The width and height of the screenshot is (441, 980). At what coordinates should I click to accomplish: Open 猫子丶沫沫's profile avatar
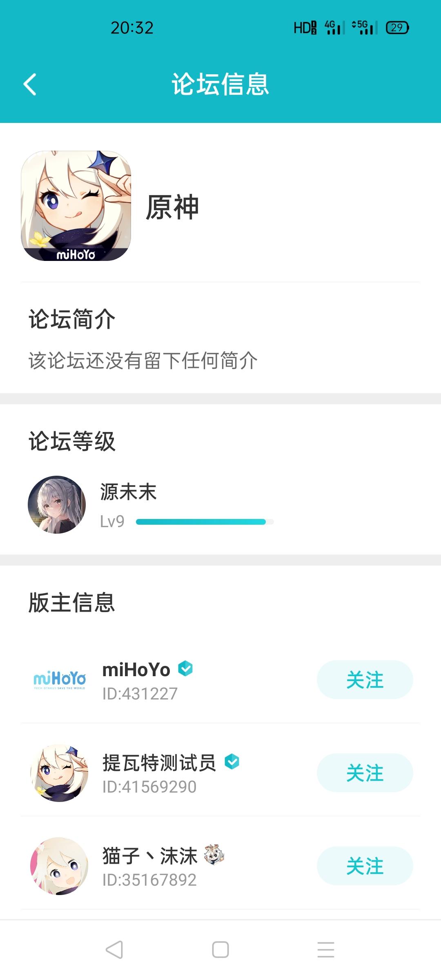(x=59, y=866)
